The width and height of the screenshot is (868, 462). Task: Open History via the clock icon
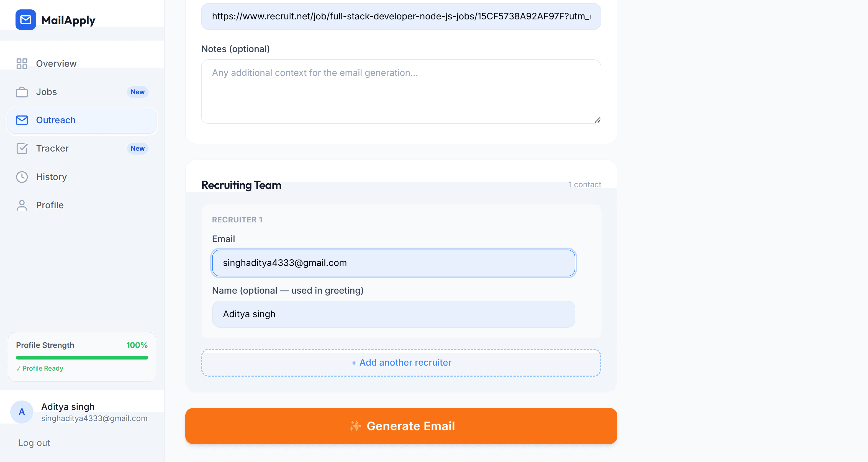tap(22, 177)
